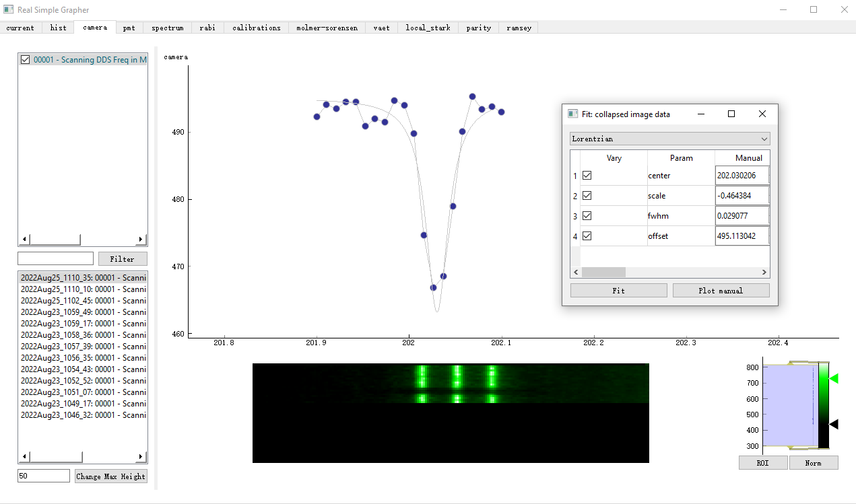The height and width of the screenshot is (504, 856).
Task: Edit the scale manual value -0.464384
Action: pyautogui.click(x=742, y=196)
